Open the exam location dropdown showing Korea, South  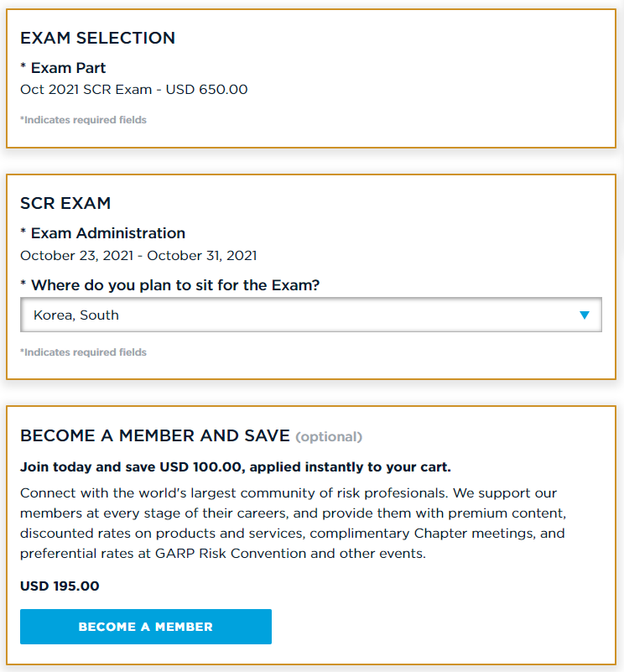(310, 315)
